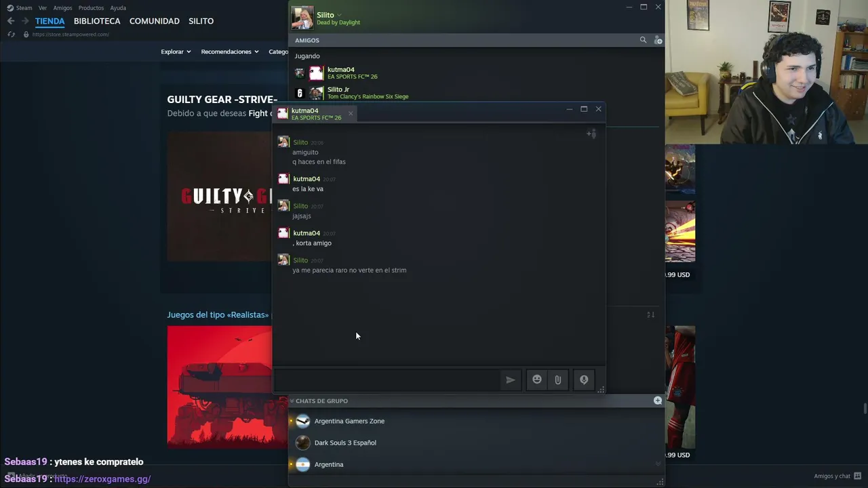
Task: Click the message "ya me parecia raro no verte en el strim"
Action: click(349, 270)
